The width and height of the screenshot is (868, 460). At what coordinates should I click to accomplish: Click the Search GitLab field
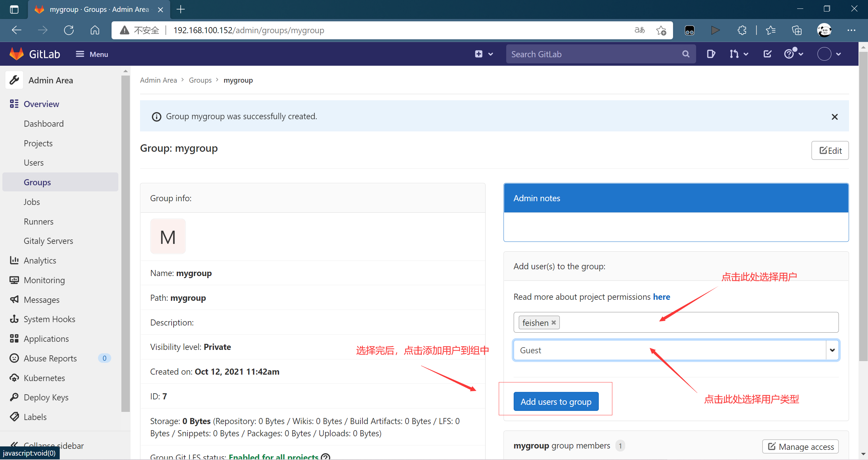coord(593,54)
